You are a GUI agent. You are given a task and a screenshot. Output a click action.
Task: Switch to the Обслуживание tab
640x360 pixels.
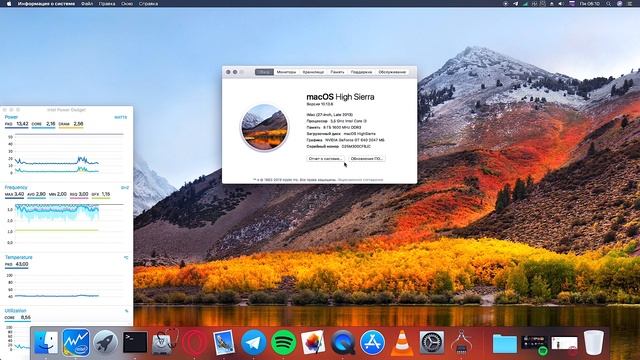[392, 72]
